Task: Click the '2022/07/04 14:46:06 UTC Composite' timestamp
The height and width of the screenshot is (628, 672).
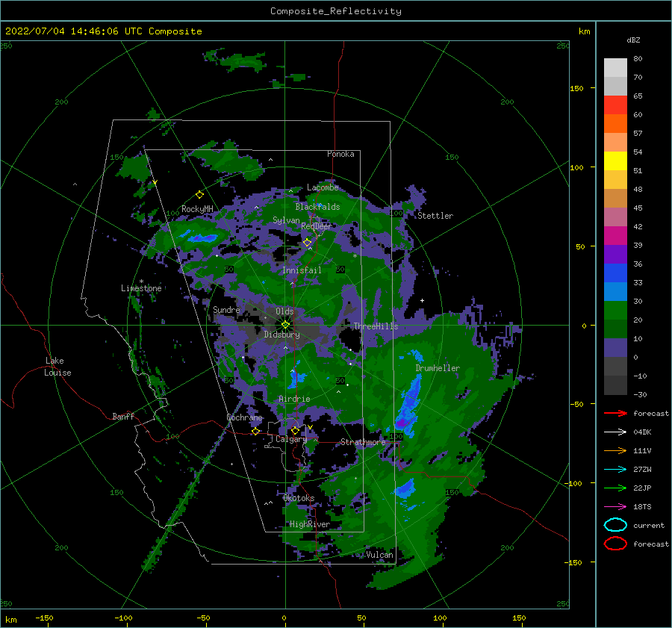Action: 103,31
